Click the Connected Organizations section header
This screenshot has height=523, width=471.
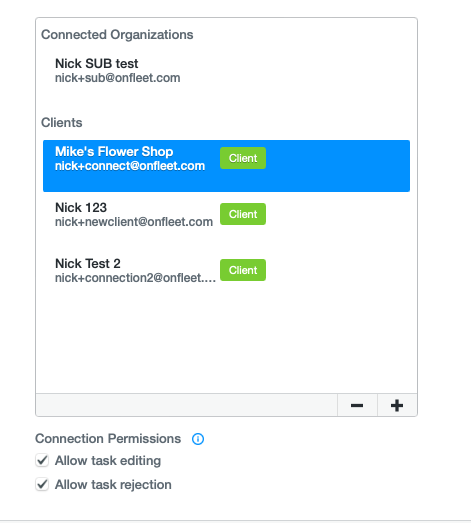(117, 35)
